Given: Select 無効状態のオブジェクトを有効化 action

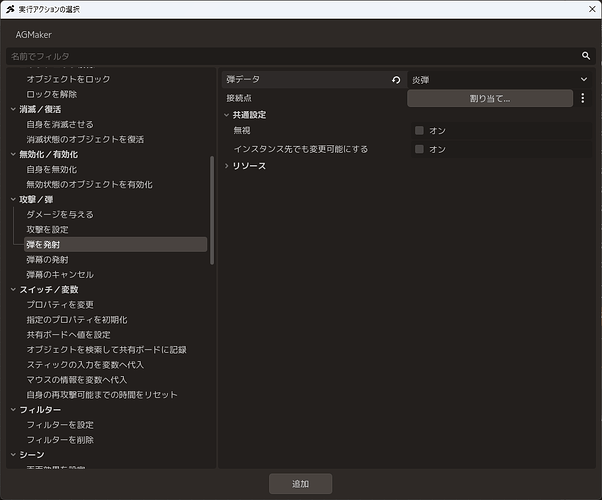Looking at the screenshot, I should point(89,185).
